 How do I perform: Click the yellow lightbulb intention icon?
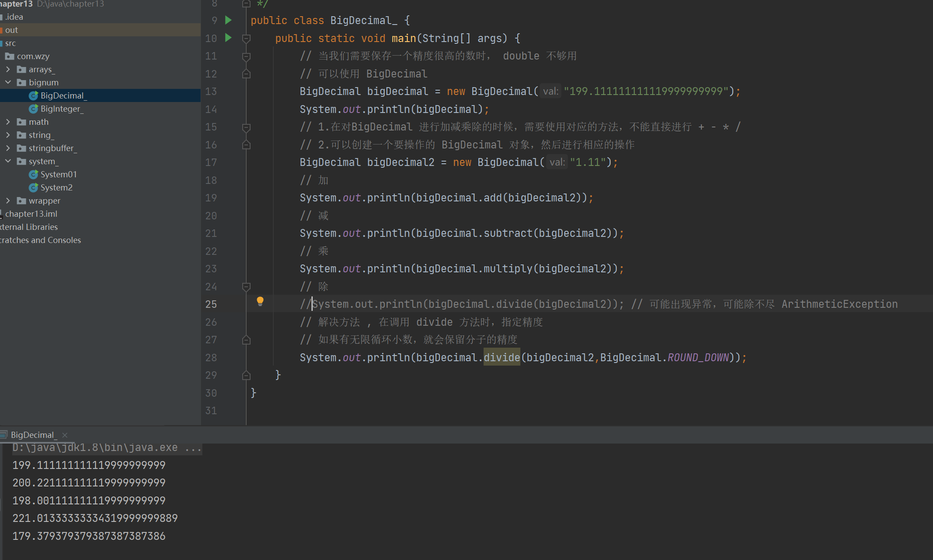coord(260,301)
